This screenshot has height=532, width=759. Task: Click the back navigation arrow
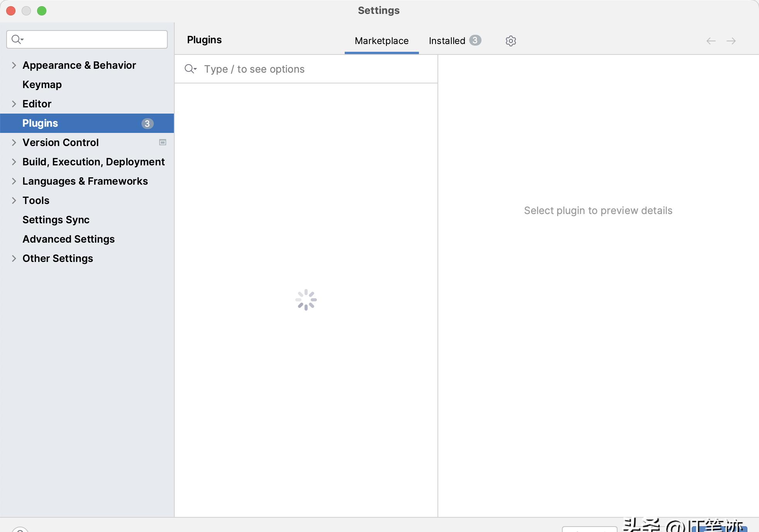(x=711, y=41)
